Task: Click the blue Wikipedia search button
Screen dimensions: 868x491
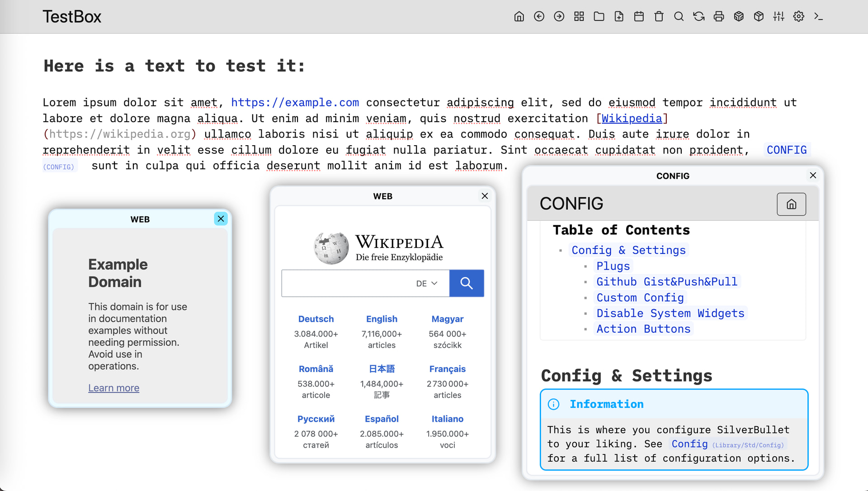Action: pos(467,283)
